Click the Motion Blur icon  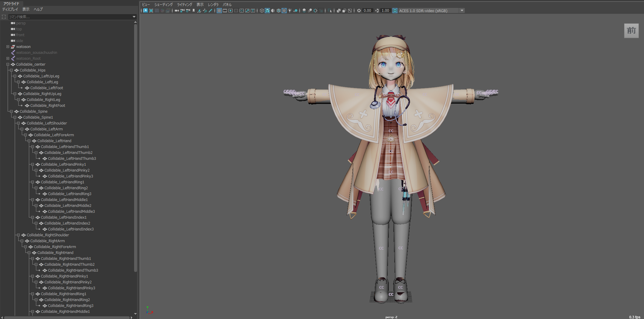[310, 11]
